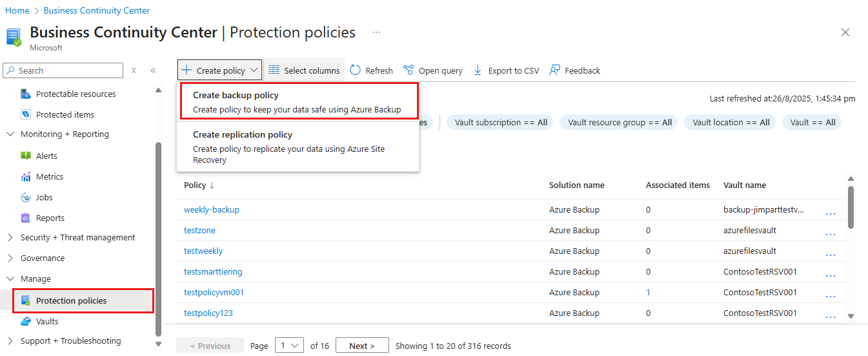Collapse the sidebar with double-chevron icon

(153, 70)
